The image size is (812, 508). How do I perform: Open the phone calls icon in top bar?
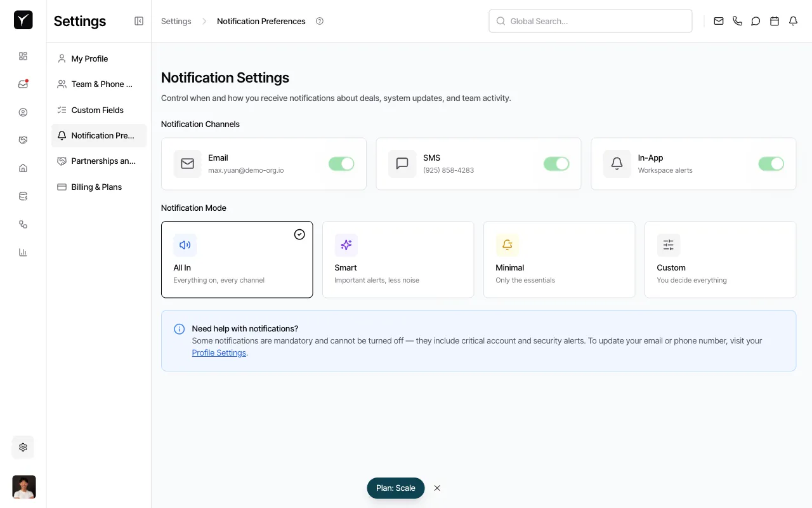[737, 21]
